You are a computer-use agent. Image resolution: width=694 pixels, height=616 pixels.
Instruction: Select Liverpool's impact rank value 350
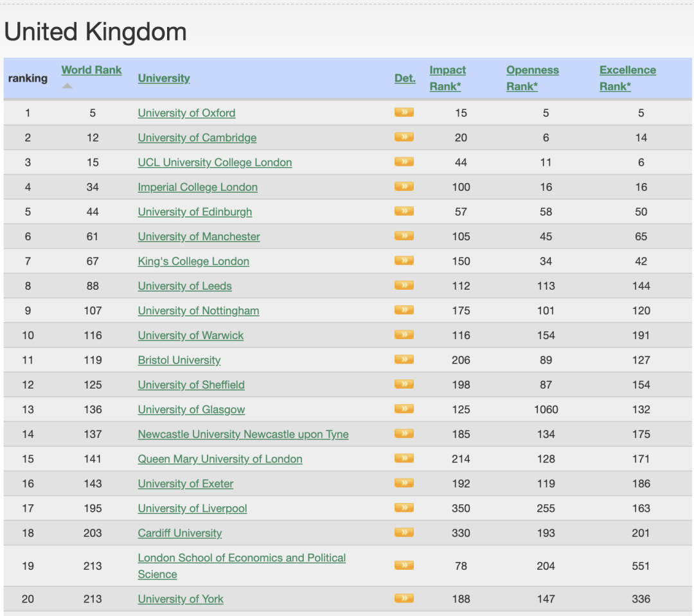pos(461,509)
